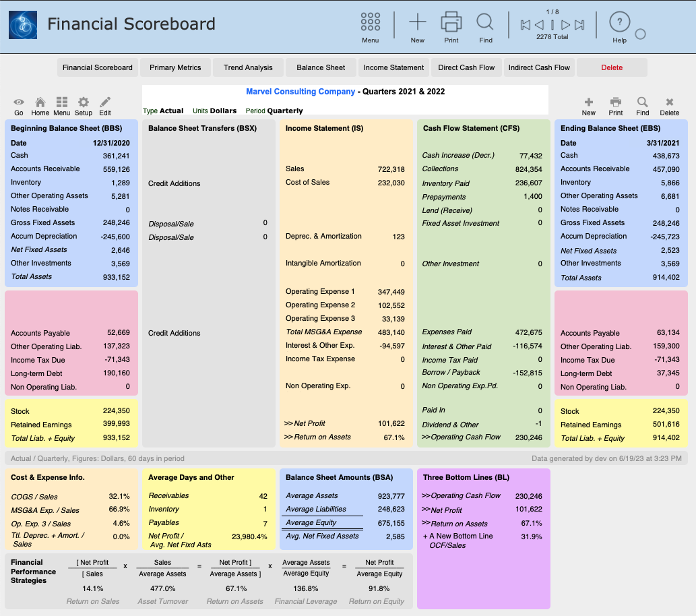696x616 pixels.
Task: Click the '1 / 8' record counter
Action: 552,12
